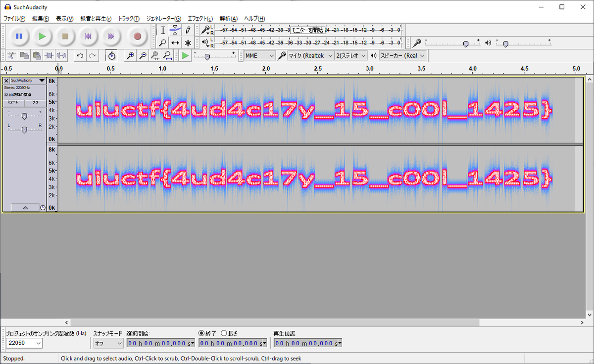Collapse the track with the triangle button

[x=25, y=208]
